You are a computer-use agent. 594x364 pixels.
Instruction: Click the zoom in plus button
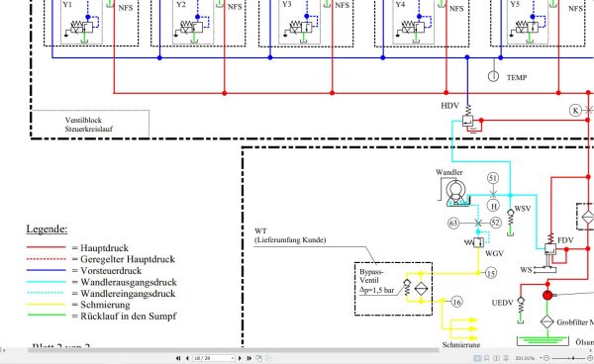[x=590, y=358]
